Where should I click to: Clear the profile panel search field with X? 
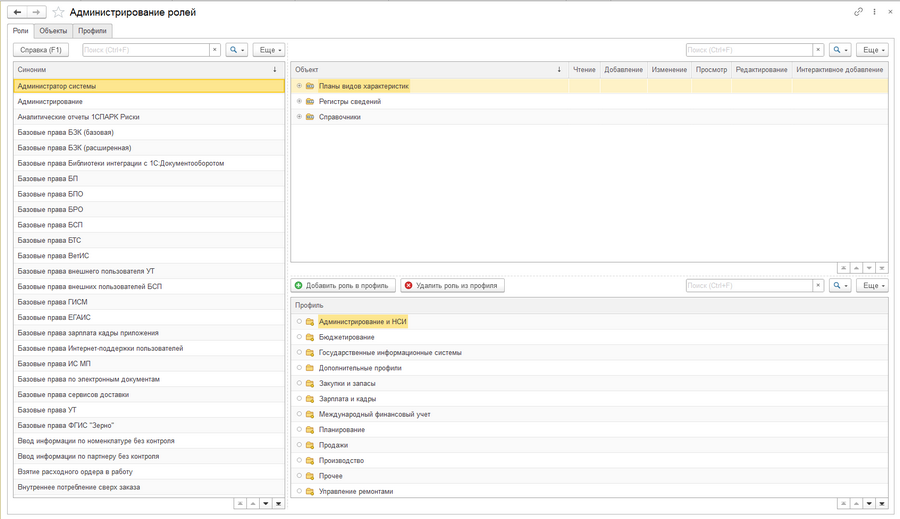click(x=818, y=285)
